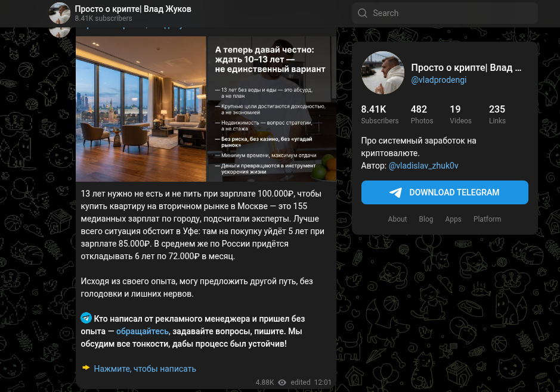Focus the Search input field

click(x=445, y=13)
